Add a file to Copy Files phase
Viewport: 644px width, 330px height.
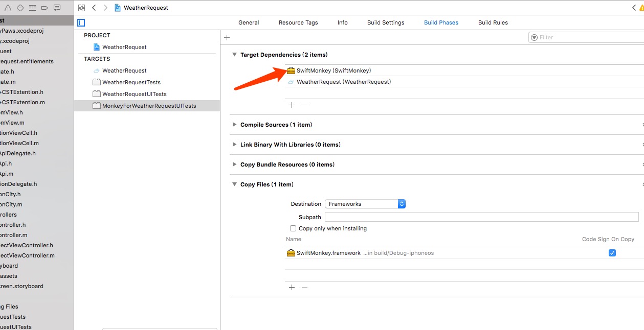(x=292, y=287)
